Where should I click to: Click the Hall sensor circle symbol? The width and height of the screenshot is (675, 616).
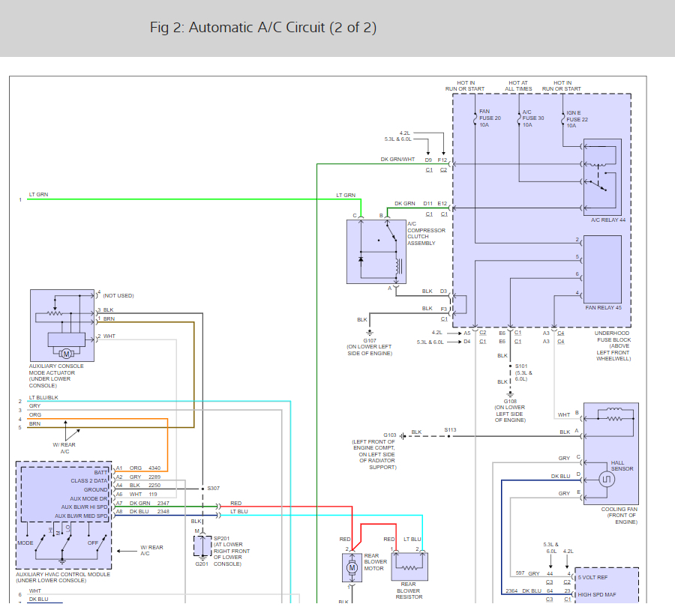coord(607,479)
